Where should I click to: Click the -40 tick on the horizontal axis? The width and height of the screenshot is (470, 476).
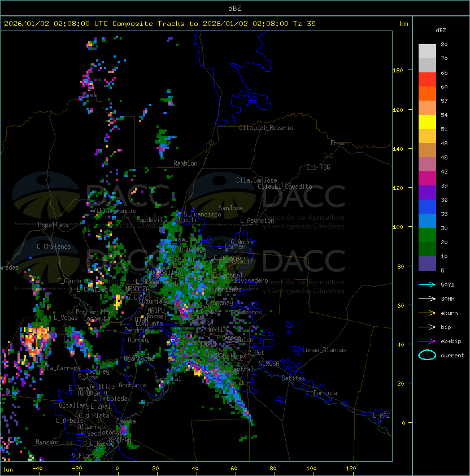37,469
